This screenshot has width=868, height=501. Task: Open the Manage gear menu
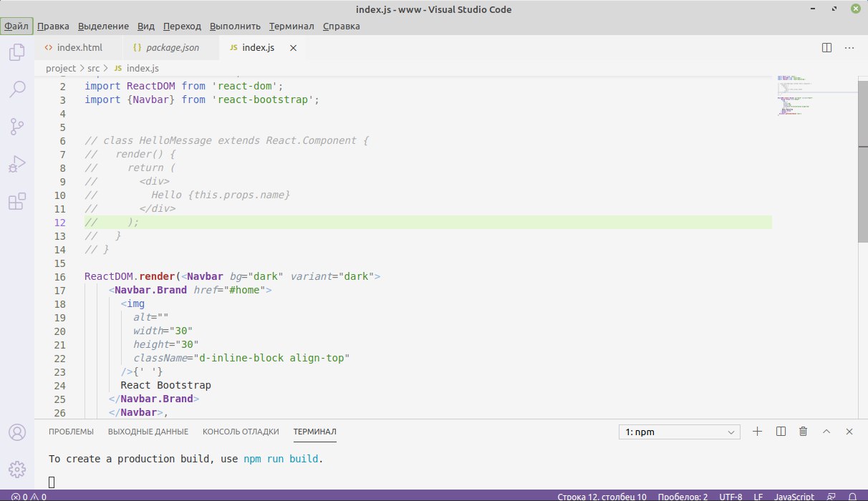coord(16,470)
